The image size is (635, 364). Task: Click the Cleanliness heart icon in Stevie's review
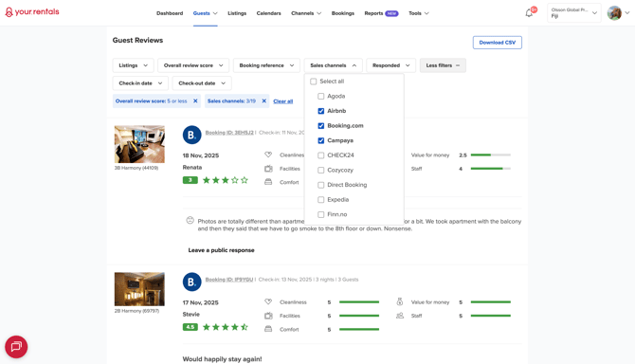pyautogui.click(x=268, y=301)
